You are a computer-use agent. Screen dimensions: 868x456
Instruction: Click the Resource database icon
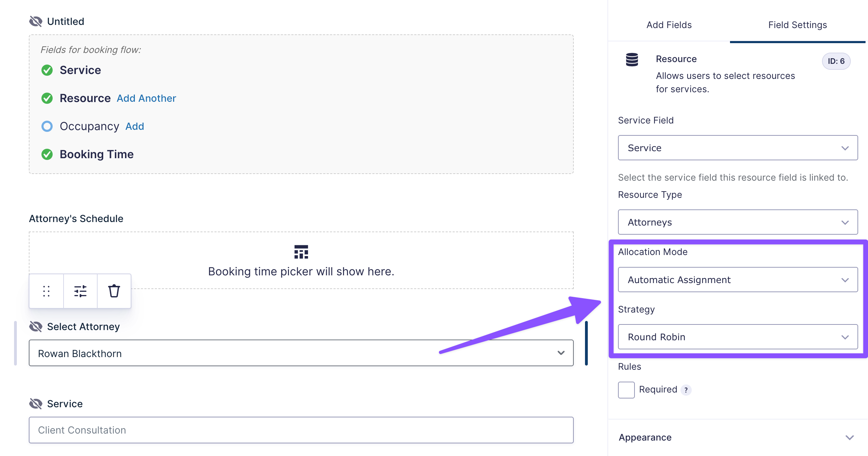[632, 60]
